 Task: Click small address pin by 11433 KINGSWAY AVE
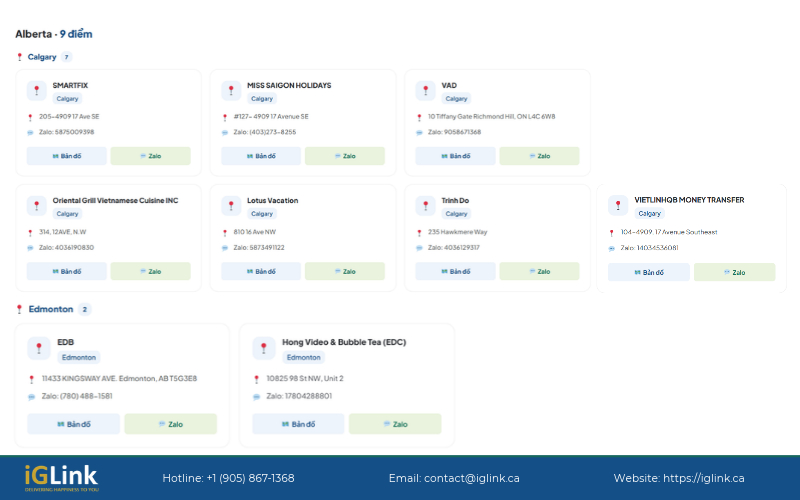32,379
